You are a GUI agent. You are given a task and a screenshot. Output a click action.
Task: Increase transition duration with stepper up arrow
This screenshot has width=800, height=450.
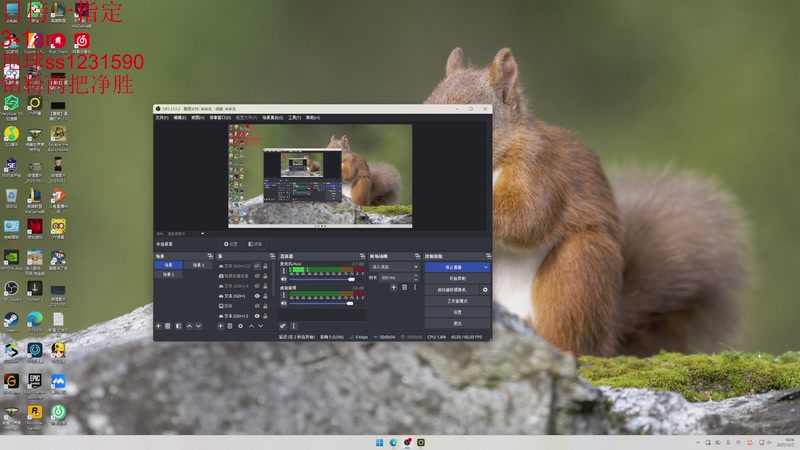point(416,276)
